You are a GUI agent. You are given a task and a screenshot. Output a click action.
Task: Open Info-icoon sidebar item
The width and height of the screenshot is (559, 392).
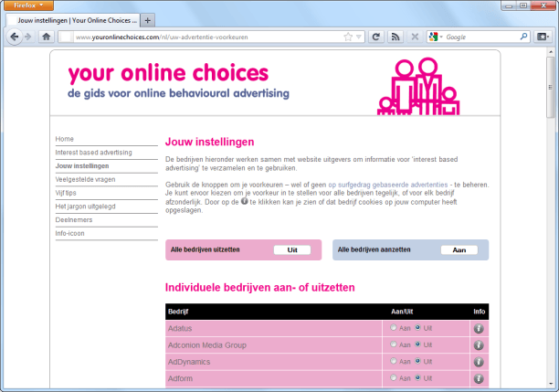point(69,233)
